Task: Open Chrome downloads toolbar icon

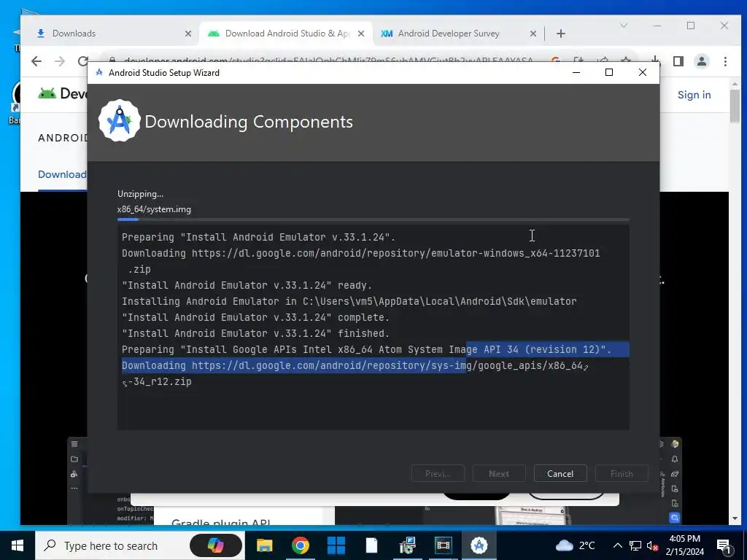Action: click(655, 61)
